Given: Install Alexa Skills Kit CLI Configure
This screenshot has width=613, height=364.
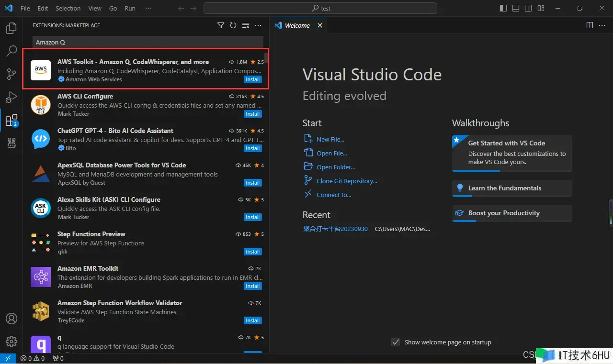Looking at the screenshot, I should [253, 217].
